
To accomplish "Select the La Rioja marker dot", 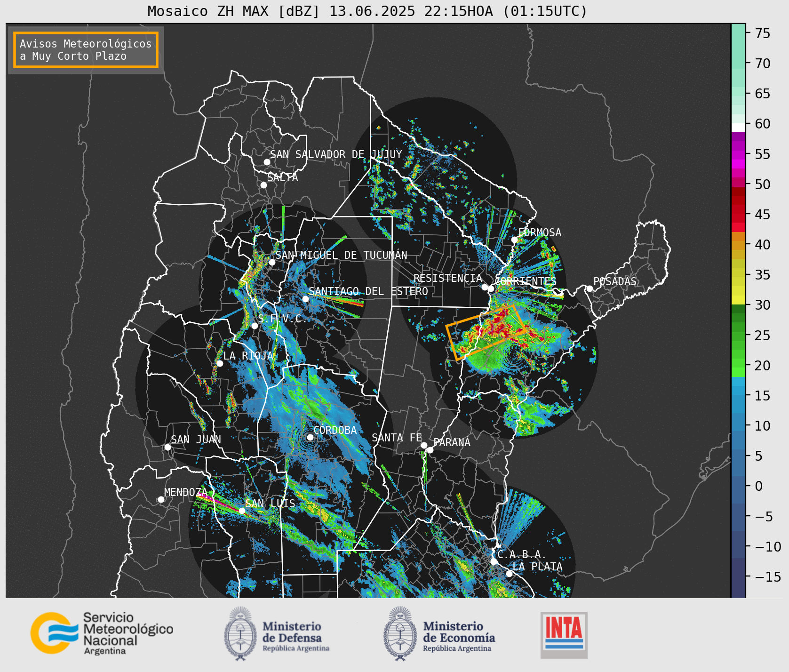I will 220,363.
